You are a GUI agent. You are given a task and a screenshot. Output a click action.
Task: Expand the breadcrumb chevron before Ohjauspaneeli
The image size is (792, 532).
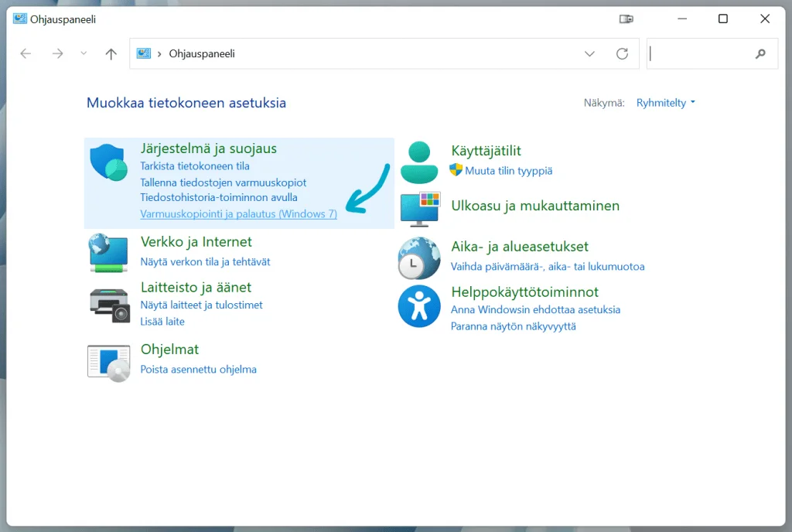click(x=159, y=54)
